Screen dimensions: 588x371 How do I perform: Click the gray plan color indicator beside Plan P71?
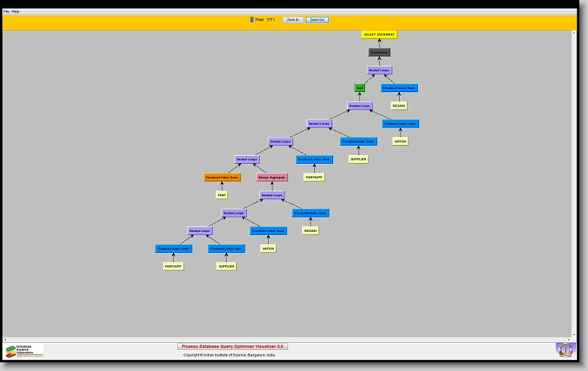[252, 20]
